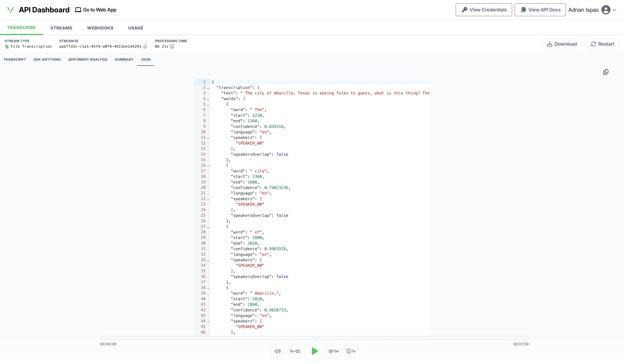Viewport: 624px width, 364px height.
Task: Rewind playback by 5 seconds
Action: click(x=295, y=351)
